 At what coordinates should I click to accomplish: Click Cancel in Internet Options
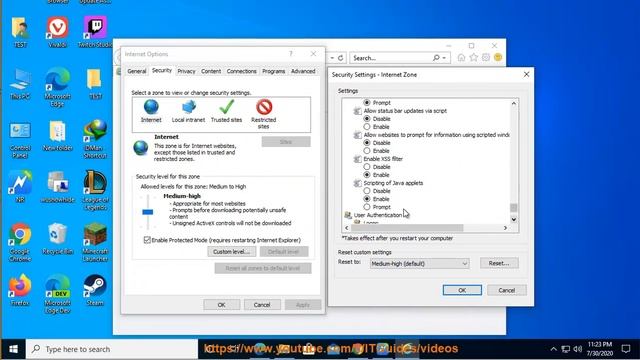[262, 304]
